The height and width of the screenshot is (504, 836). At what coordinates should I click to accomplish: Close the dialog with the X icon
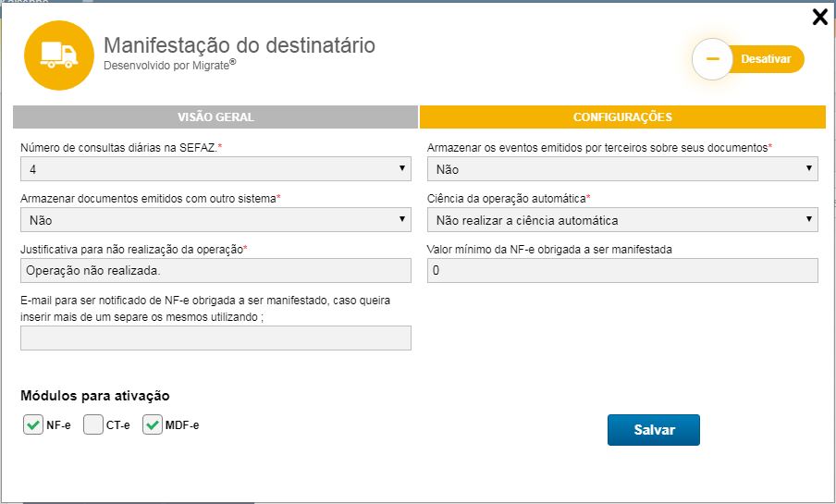pyautogui.click(x=819, y=17)
